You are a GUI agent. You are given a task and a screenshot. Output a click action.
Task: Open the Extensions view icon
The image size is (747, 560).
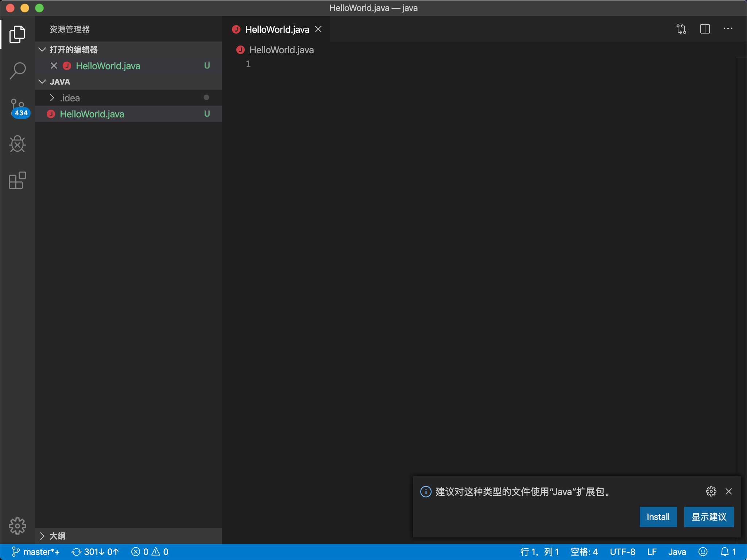(x=17, y=180)
